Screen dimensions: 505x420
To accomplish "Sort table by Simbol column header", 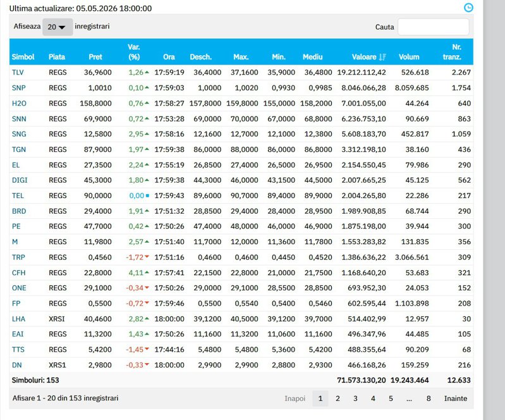I will point(23,57).
